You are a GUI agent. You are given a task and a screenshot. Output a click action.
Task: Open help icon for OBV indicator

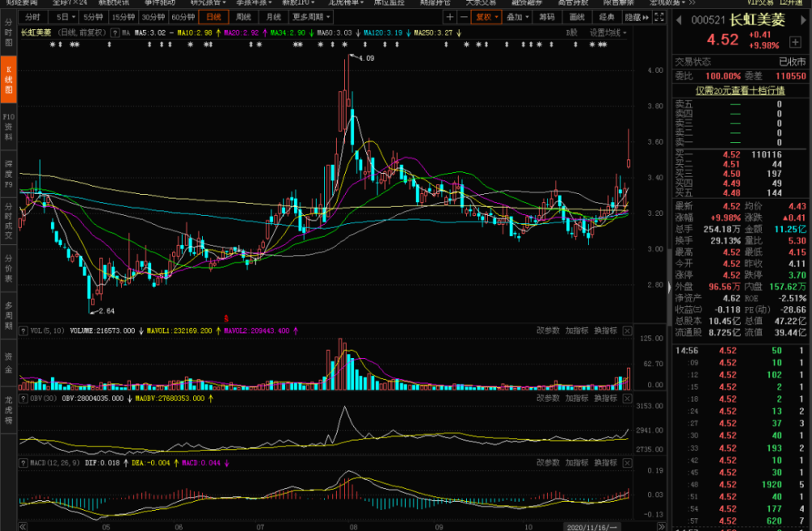(24, 399)
